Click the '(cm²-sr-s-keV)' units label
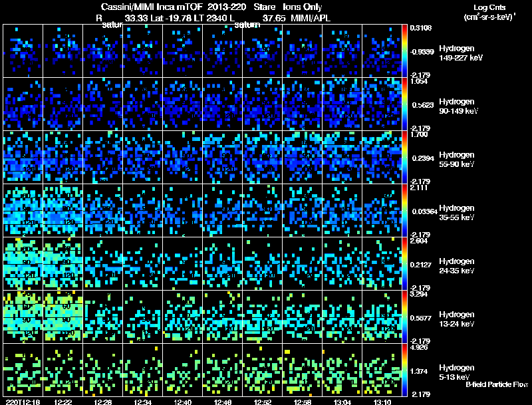The height and width of the screenshot is (405, 532). click(x=489, y=17)
